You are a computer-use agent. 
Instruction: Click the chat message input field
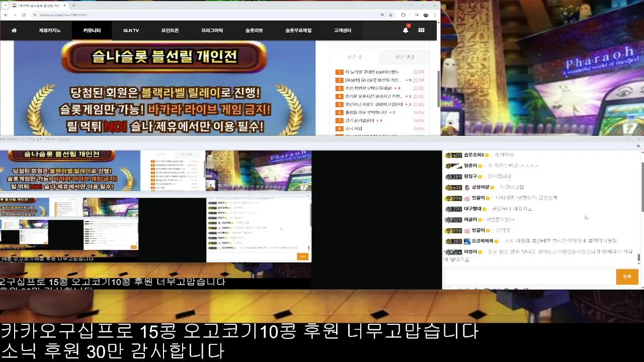pyautogui.click(x=530, y=277)
